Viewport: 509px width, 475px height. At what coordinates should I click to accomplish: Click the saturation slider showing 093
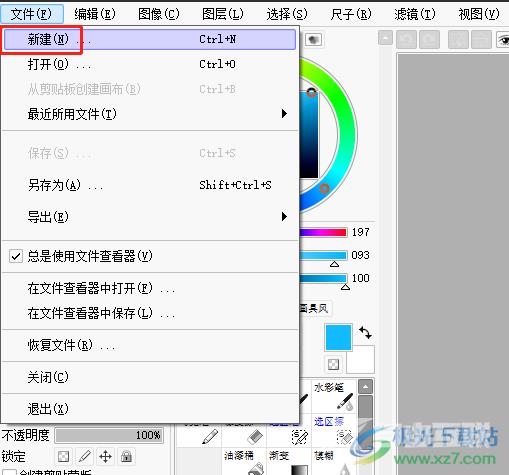click(323, 255)
